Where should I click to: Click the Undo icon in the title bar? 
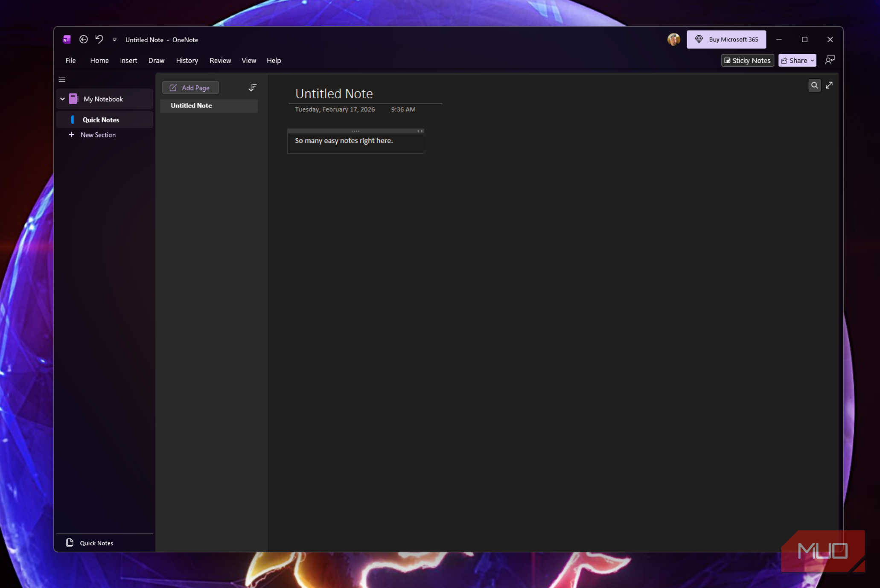[x=99, y=39]
